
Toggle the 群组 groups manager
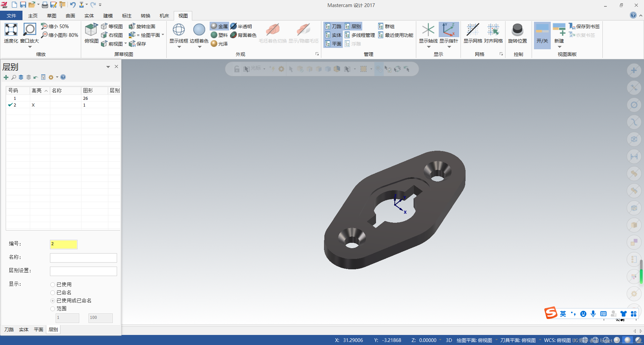pyautogui.click(x=386, y=26)
